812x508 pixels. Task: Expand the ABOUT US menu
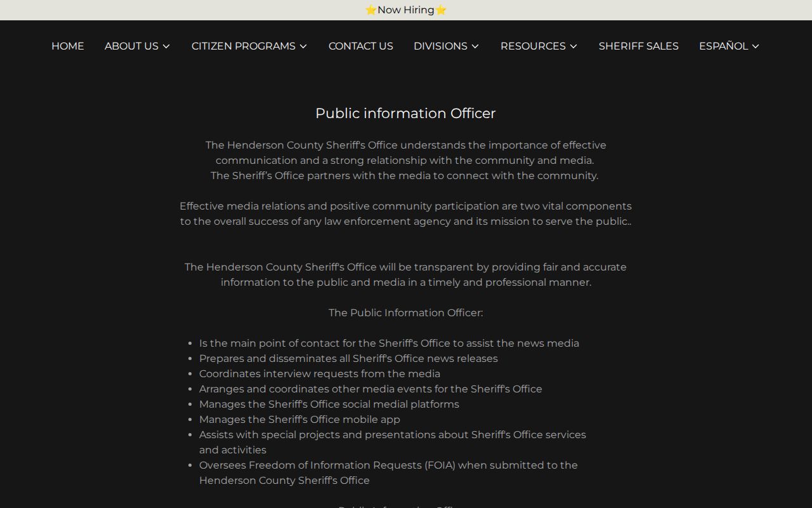click(138, 46)
